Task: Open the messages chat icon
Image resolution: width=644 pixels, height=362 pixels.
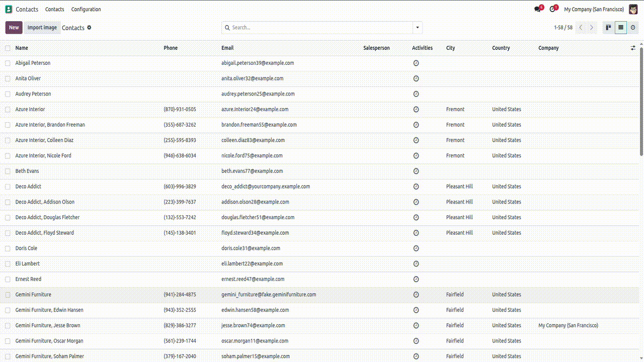Action: 537,9
